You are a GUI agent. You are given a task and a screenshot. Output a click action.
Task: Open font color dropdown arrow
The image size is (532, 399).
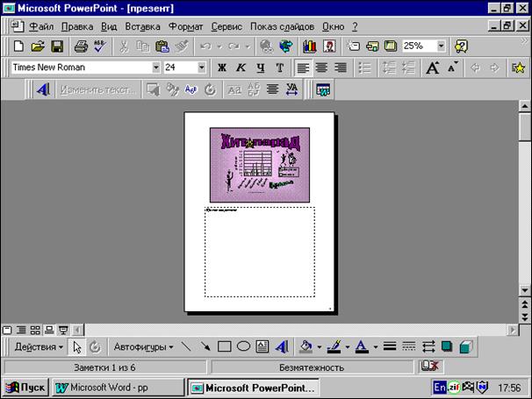point(375,346)
